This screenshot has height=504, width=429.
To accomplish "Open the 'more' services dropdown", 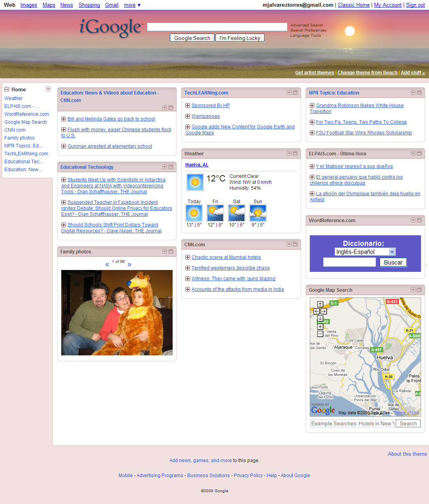I will coord(132,5).
